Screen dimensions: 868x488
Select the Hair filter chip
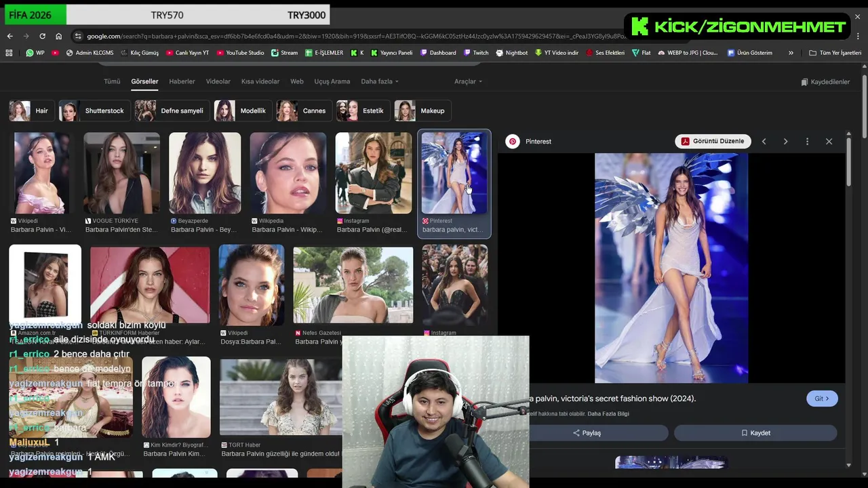point(31,110)
